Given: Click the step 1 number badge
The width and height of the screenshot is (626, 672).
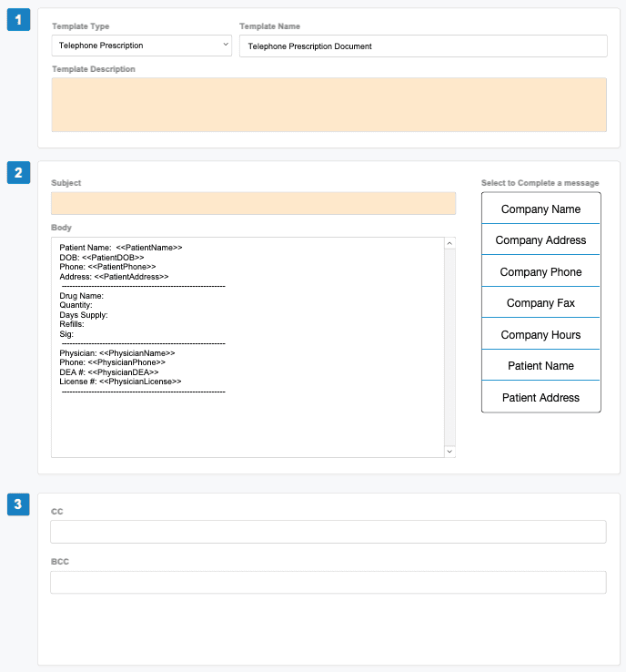Looking at the screenshot, I should [x=18, y=19].
